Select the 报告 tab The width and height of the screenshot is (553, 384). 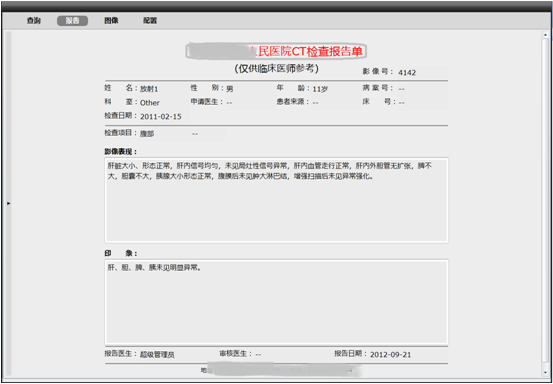pos(72,21)
